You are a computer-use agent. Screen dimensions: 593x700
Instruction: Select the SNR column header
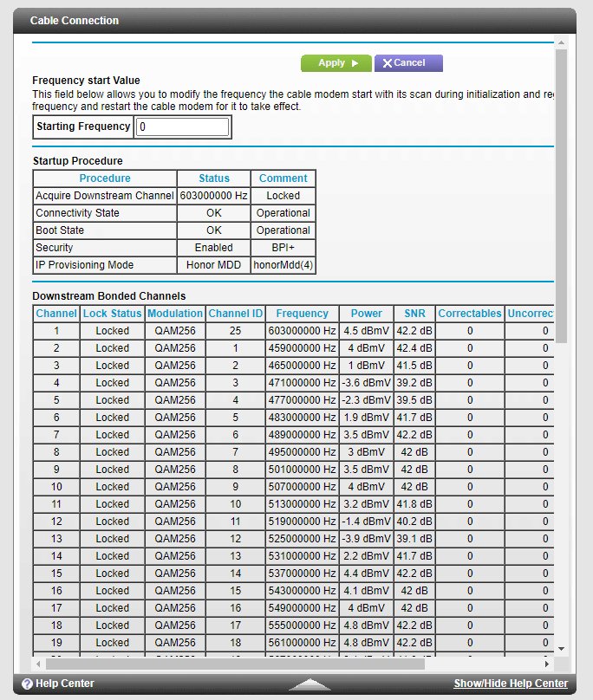point(414,314)
